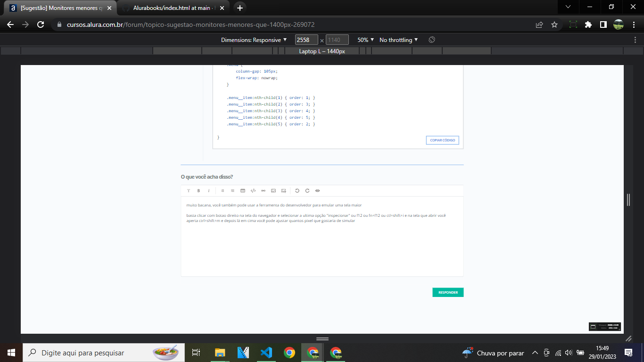
Task: Open the weather widget Chuva por parar
Action: (x=493, y=353)
